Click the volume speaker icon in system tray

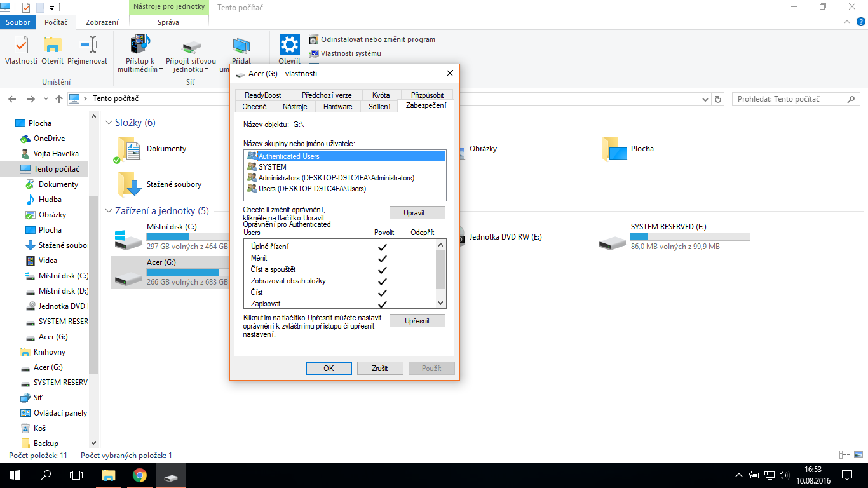point(785,475)
